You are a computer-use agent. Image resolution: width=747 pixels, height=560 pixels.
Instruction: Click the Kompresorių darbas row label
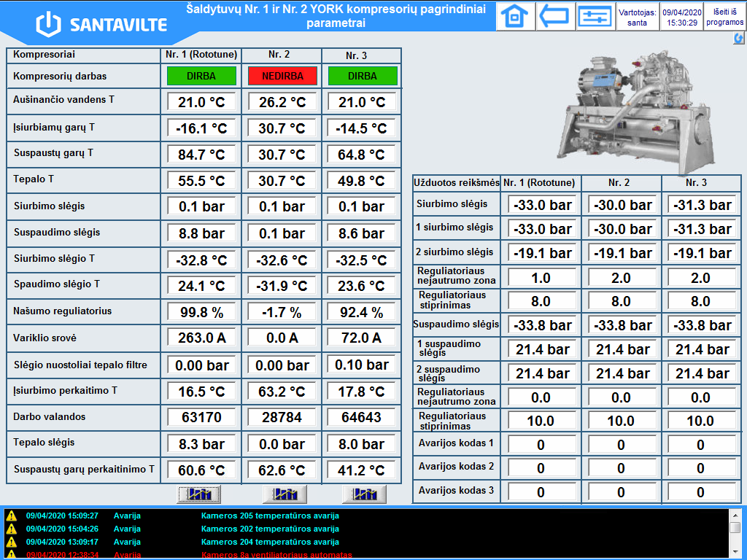pos(60,76)
